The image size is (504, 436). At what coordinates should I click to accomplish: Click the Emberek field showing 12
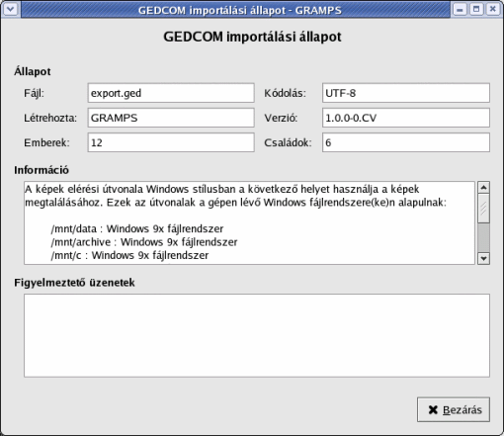coord(171,142)
